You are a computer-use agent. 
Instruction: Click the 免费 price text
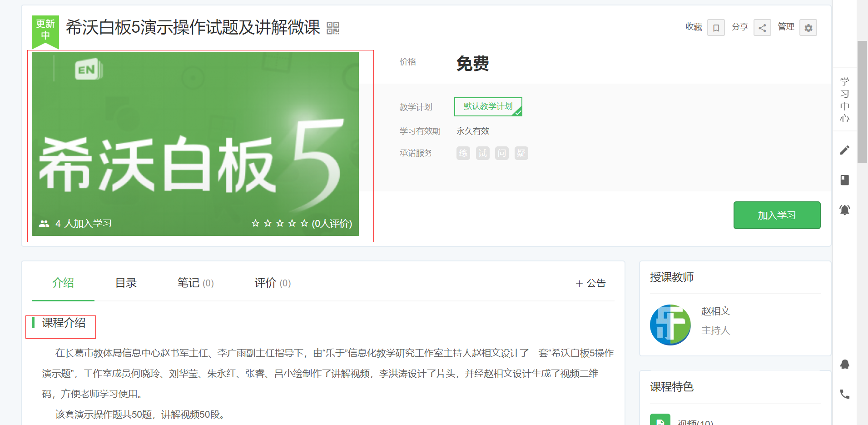(x=473, y=63)
